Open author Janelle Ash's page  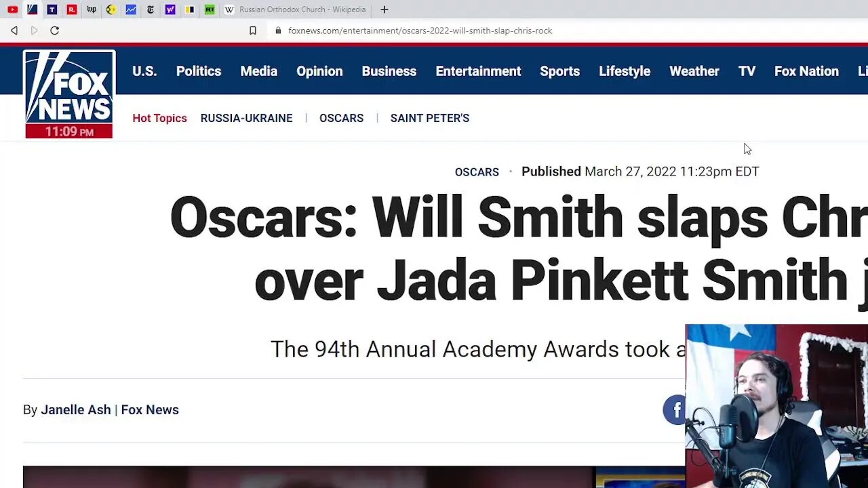[76, 410]
